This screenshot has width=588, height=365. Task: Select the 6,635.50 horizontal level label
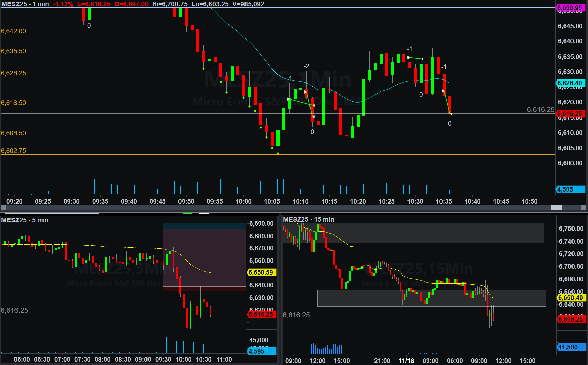pos(13,51)
